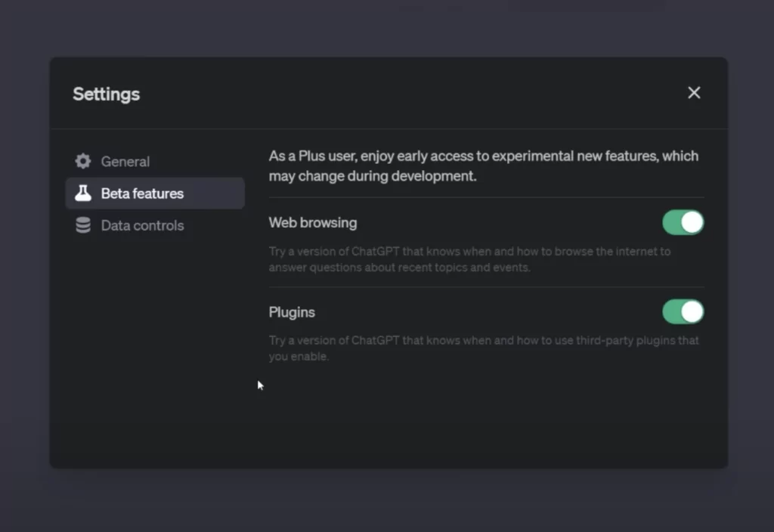Disable the Web browsing beta feature
Image resolution: width=774 pixels, height=532 pixels.
[683, 222]
